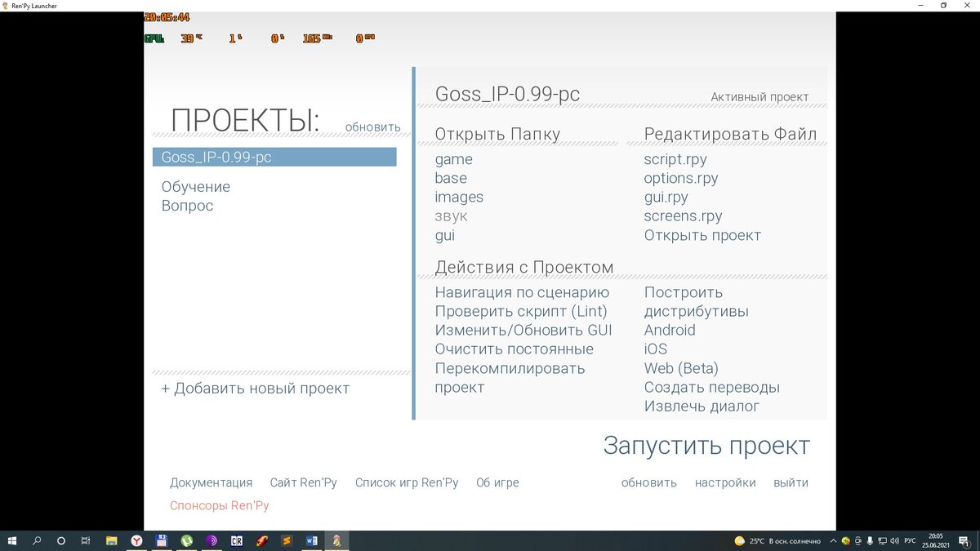The height and width of the screenshot is (551, 980).
Task: Open File Explorer from taskbar
Action: (x=112, y=540)
